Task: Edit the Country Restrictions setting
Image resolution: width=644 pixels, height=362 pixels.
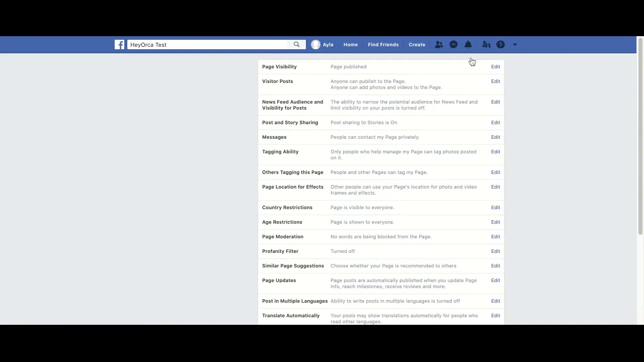Action: pos(496,208)
